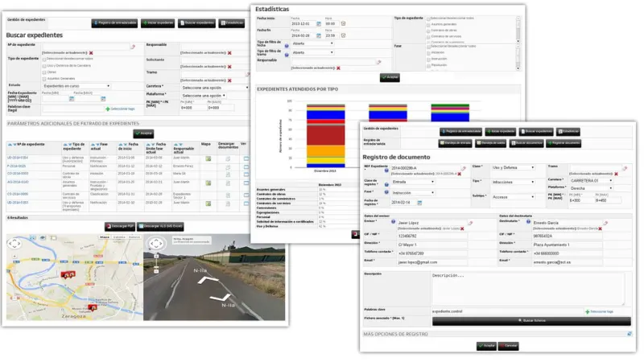Open Tipo de filtro de fecha dropdown
The image size is (644, 362).
point(312,43)
